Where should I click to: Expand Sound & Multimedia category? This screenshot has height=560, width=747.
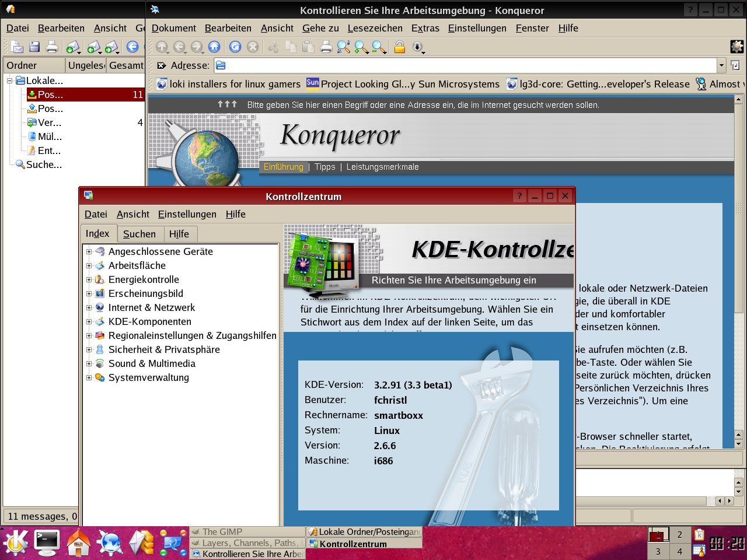[x=89, y=364]
